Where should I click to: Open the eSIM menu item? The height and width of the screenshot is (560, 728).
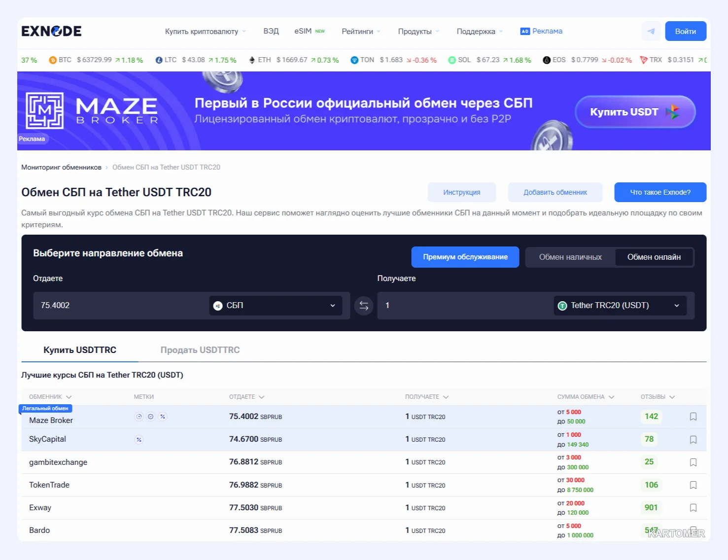pos(310,31)
